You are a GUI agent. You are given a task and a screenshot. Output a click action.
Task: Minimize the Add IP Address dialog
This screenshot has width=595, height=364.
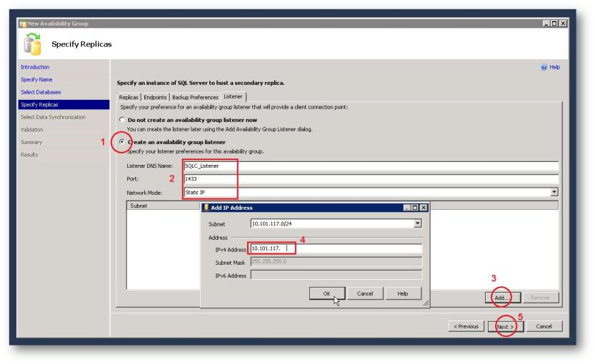407,208
